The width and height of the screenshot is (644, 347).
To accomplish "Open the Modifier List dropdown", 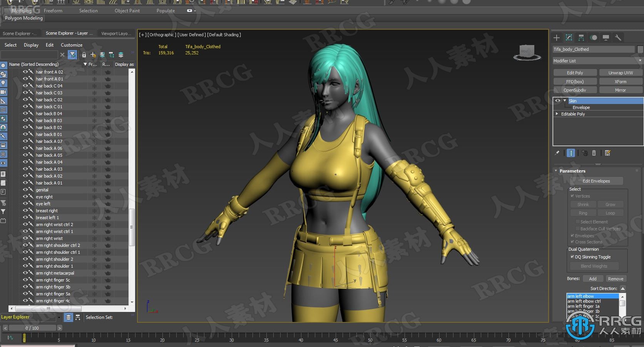I will (x=640, y=60).
